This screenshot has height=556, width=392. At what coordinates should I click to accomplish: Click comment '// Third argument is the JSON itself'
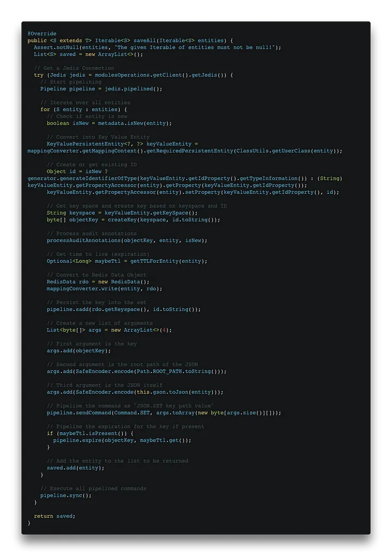coord(105,385)
